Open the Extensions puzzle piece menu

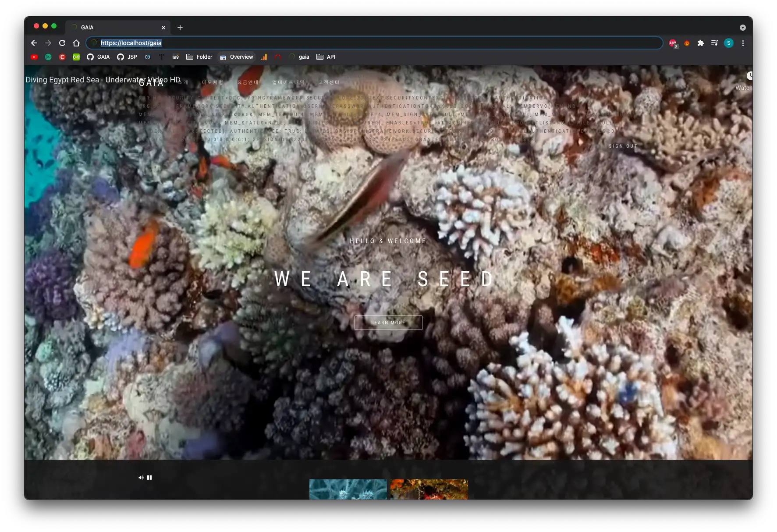pos(701,43)
